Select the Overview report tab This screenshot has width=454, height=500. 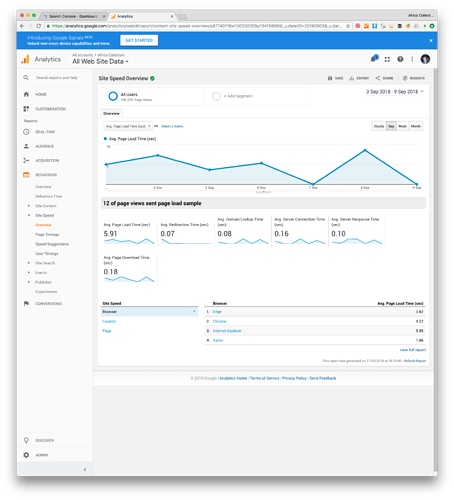[111, 113]
